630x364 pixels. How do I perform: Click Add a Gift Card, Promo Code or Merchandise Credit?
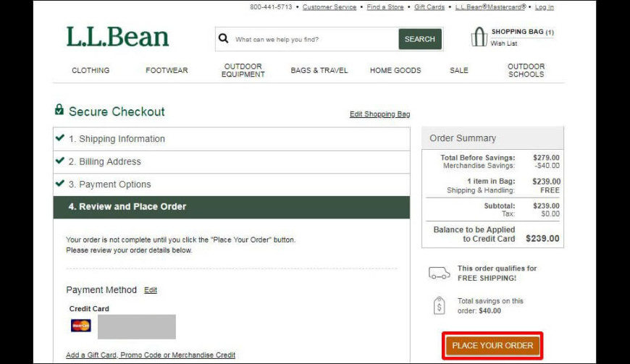[x=151, y=355]
